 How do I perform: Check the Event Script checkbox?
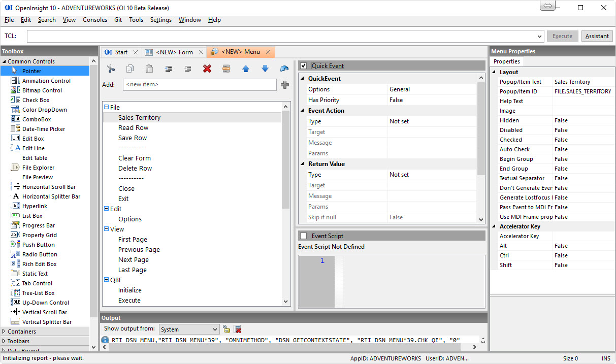click(304, 236)
